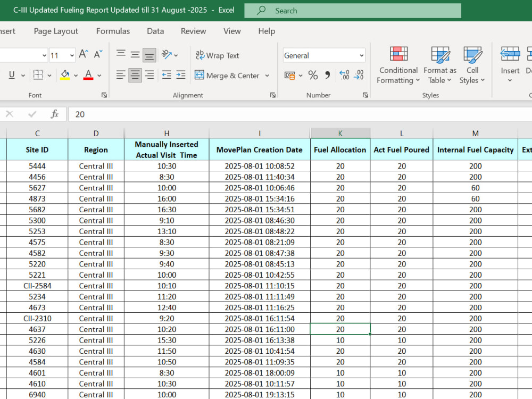Apply red font color
This screenshot has height=399, width=532.
coord(88,75)
